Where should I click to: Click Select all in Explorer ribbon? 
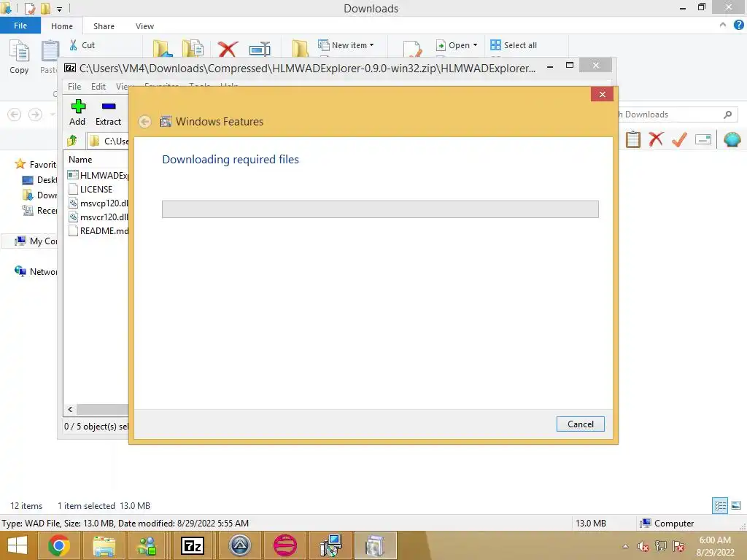coord(514,45)
